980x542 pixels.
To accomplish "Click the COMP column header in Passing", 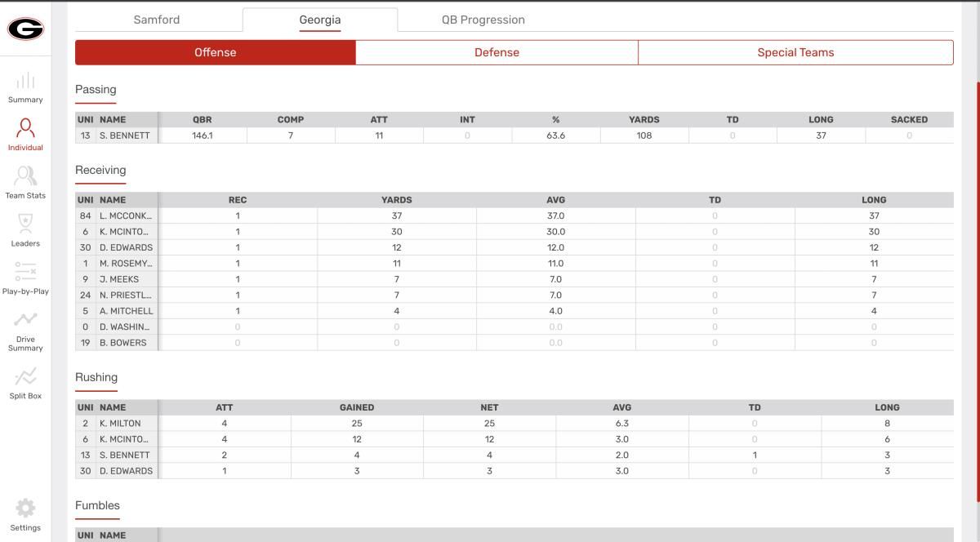I will click(291, 119).
